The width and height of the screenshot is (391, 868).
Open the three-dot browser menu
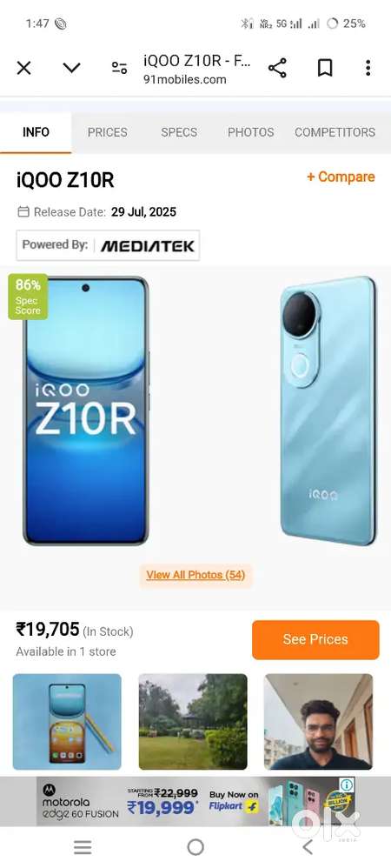368,68
